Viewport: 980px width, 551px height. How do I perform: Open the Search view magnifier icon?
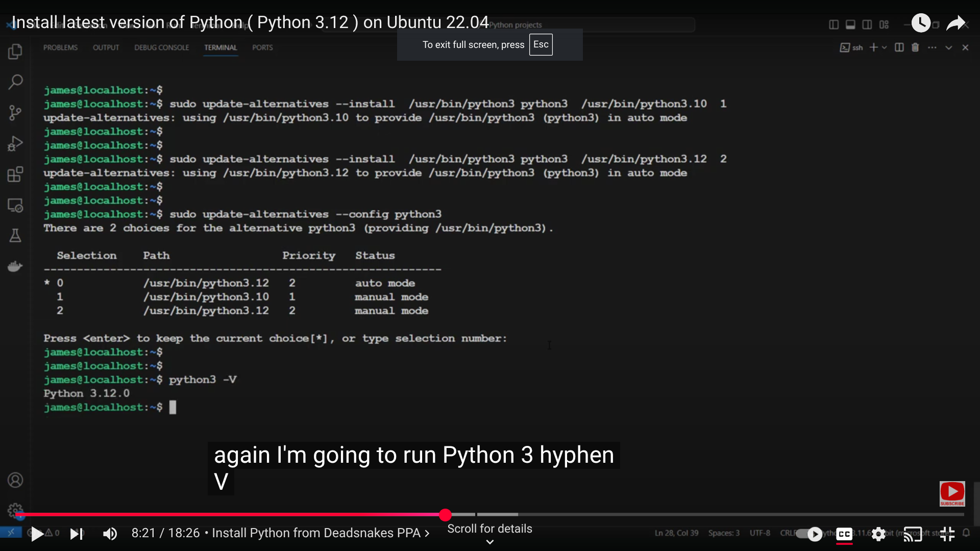15,82
